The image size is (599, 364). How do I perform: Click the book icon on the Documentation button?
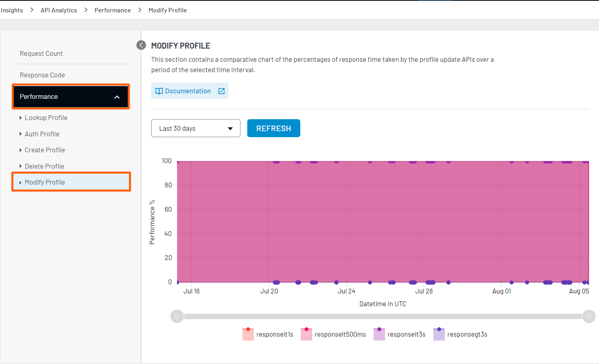pyautogui.click(x=159, y=91)
